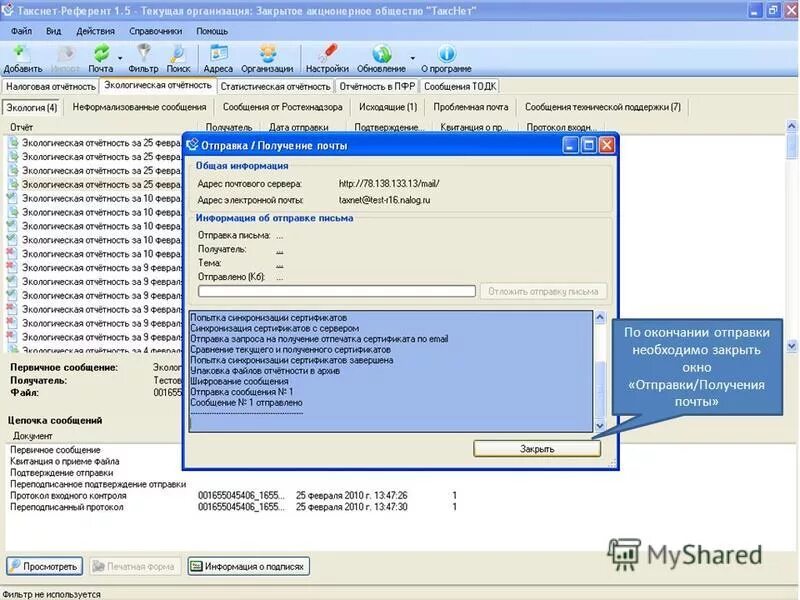This screenshot has width=800, height=600.
Task: Click scroll-up arrow of the mail log
Action: click(x=600, y=317)
